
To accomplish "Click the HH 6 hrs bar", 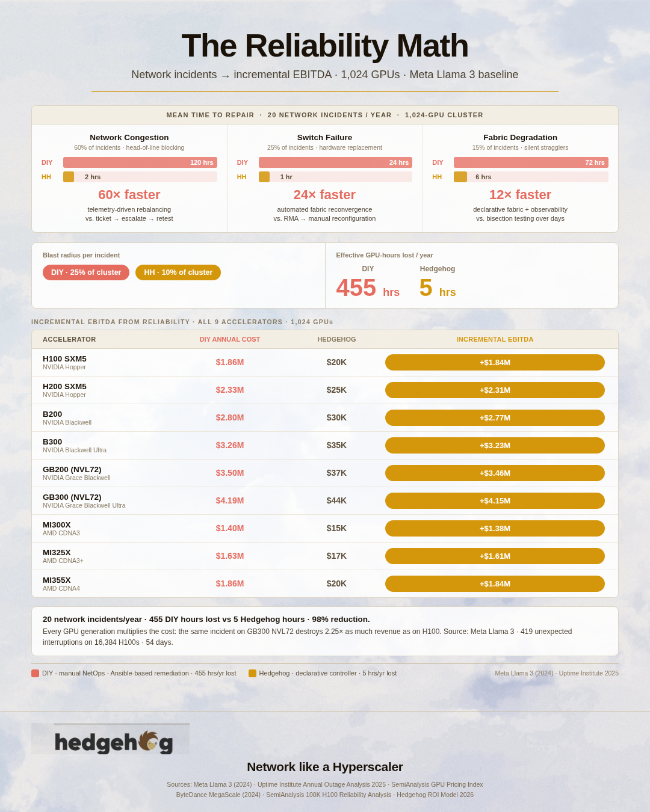I will pos(460,177).
